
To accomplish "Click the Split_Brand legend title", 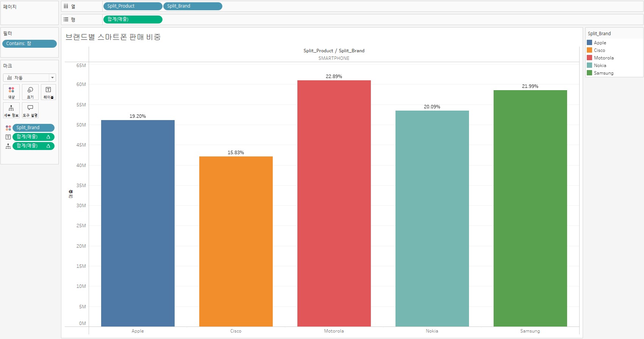I will pyautogui.click(x=599, y=34).
